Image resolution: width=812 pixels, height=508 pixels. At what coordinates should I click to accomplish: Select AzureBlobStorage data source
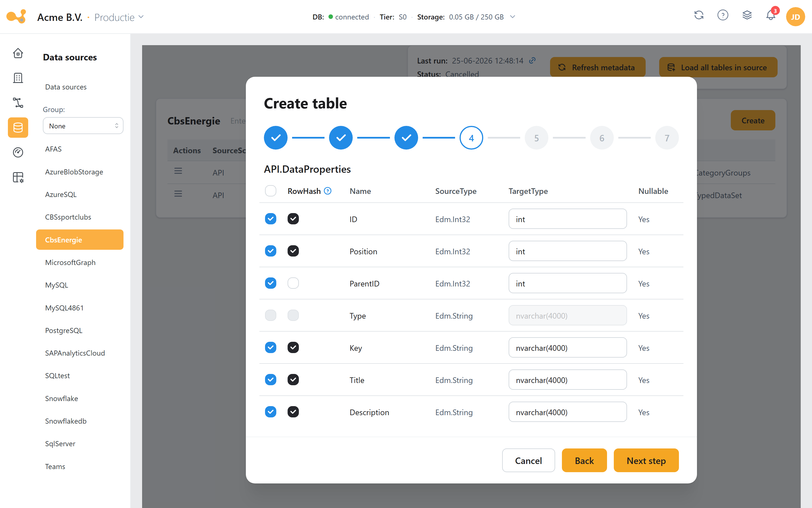click(x=74, y=172)
